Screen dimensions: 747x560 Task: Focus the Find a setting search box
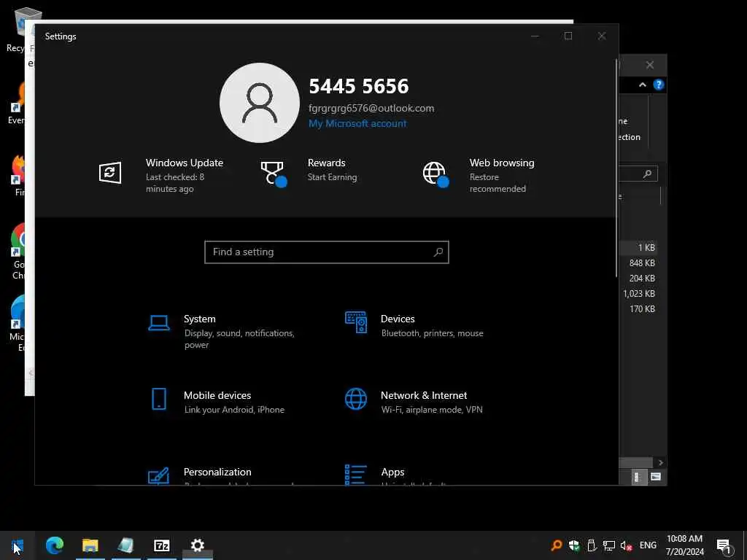327,252
